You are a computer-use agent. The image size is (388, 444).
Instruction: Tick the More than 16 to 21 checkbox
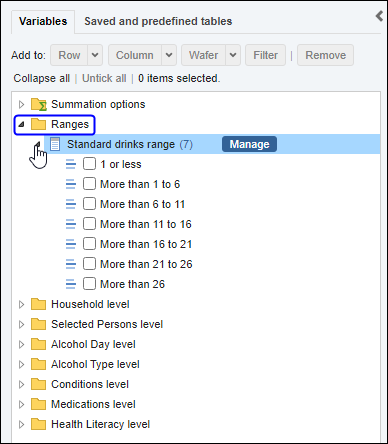pos(89,244)
